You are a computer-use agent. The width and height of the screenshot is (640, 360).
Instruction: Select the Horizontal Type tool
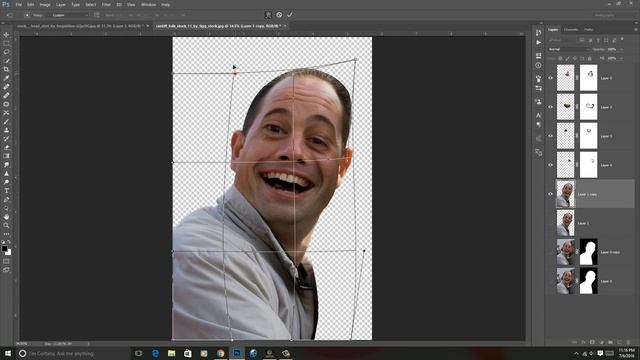pos(6,191)
